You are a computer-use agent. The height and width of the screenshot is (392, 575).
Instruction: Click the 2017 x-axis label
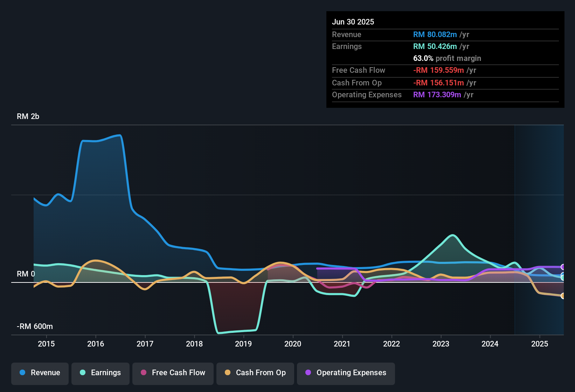(145, 344)
